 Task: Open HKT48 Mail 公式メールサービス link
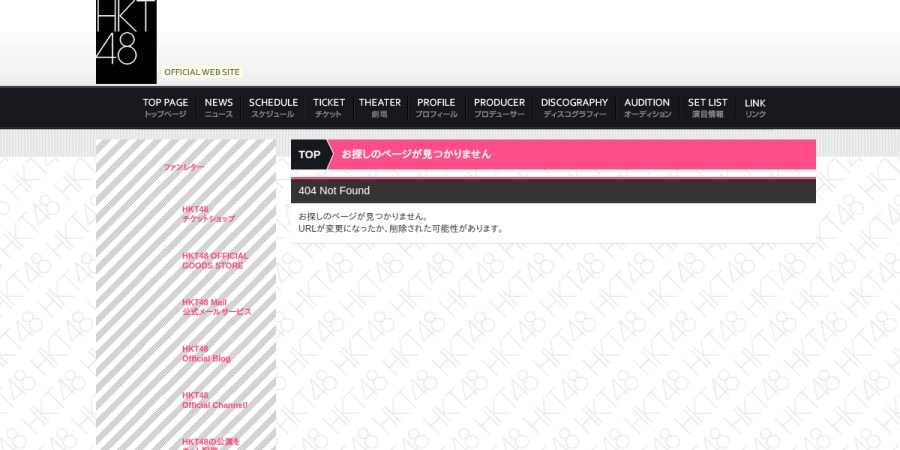[x=216, y=307]
